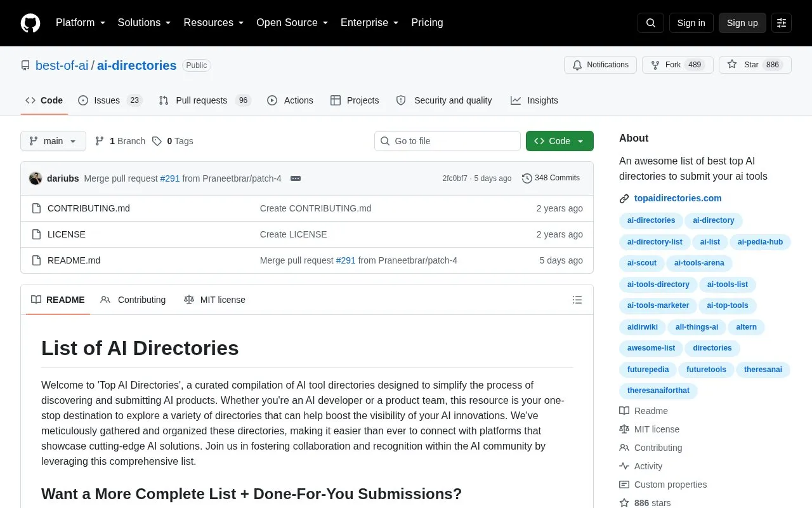Expand the Resources menu
The image size is (812, 508).
pyautogui.click(x=214, y=23)
